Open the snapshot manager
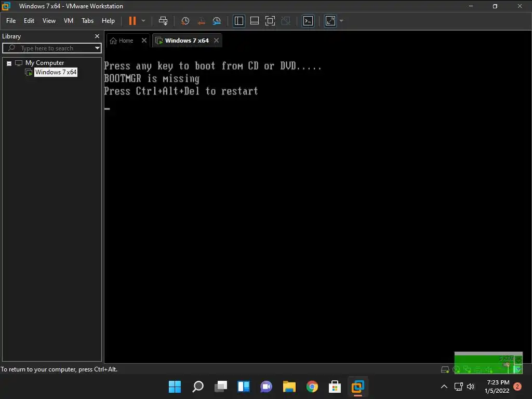 pyautogui.click(x=217, y=21)
